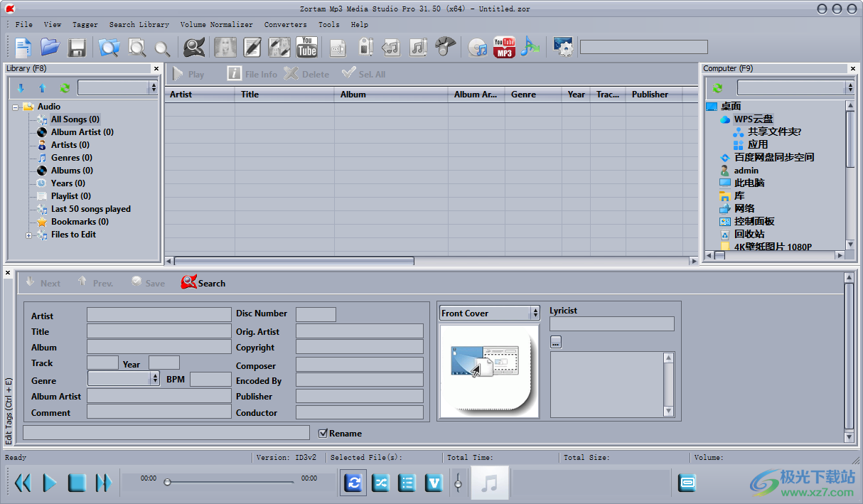The height and width of the screenshot is (504, 863).
Task: Click the blue V visualization icon
Action: [434, 483]
